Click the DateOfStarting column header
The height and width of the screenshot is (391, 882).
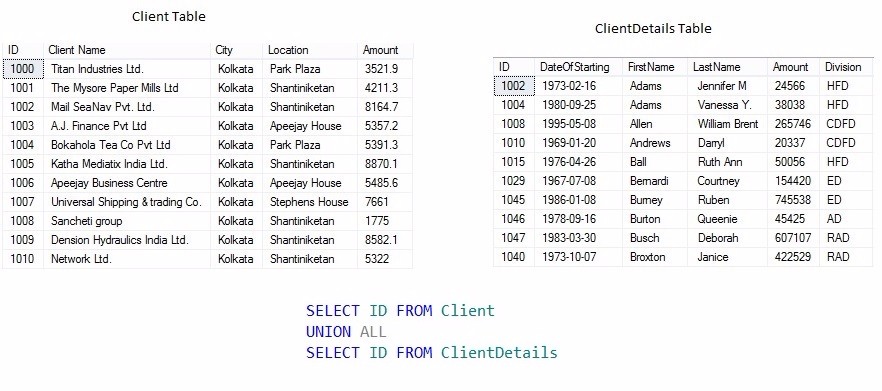(578, 67)
